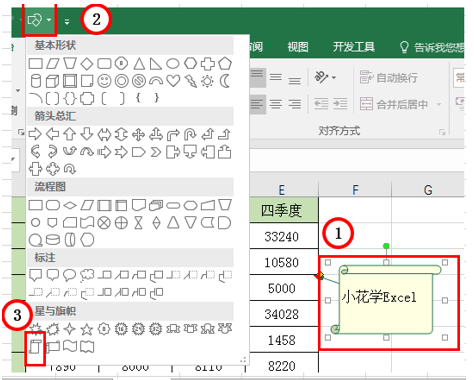Select the flowchart collate hourglass shape
The image size is (474, 380).
(139, 223)
